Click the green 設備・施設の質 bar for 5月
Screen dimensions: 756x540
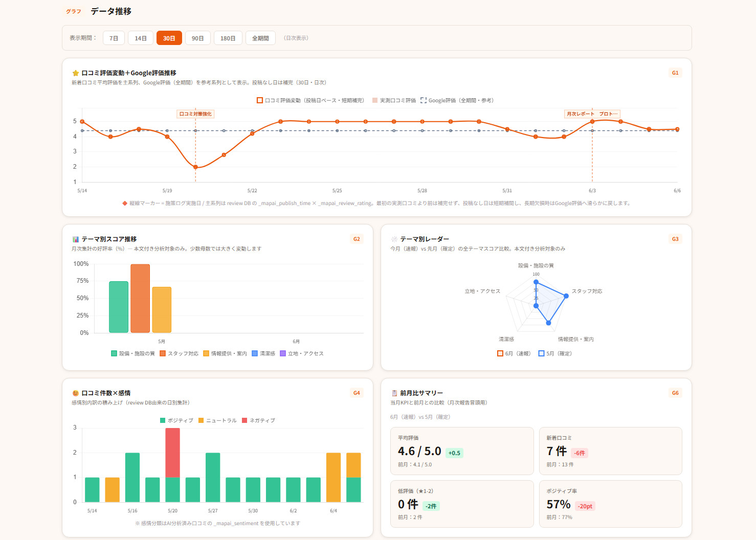pyautogui.click(x=119, y=307)
